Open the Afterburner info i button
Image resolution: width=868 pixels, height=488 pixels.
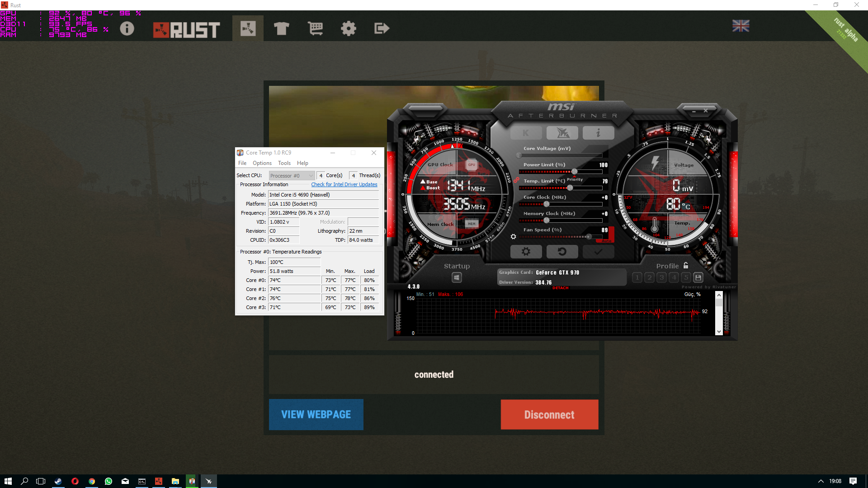[598, 133]
